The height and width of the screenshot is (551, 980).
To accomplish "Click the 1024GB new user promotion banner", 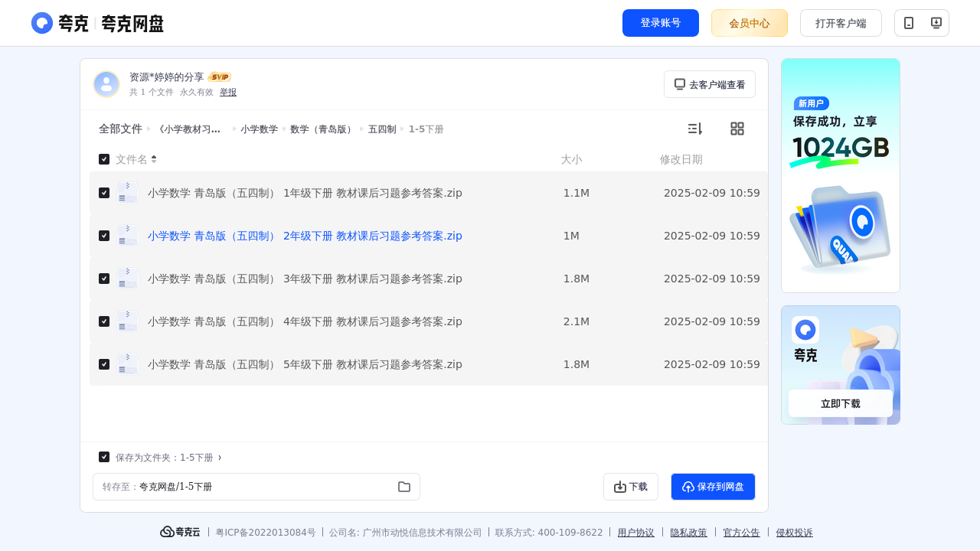I will click(841, 175).
